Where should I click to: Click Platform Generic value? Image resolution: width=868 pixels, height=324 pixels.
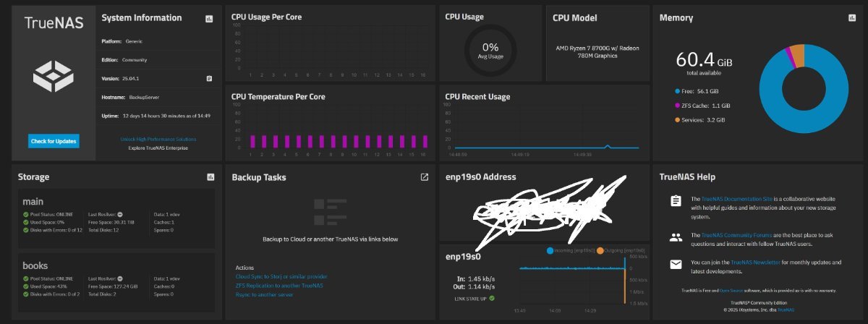click(135, 41)
